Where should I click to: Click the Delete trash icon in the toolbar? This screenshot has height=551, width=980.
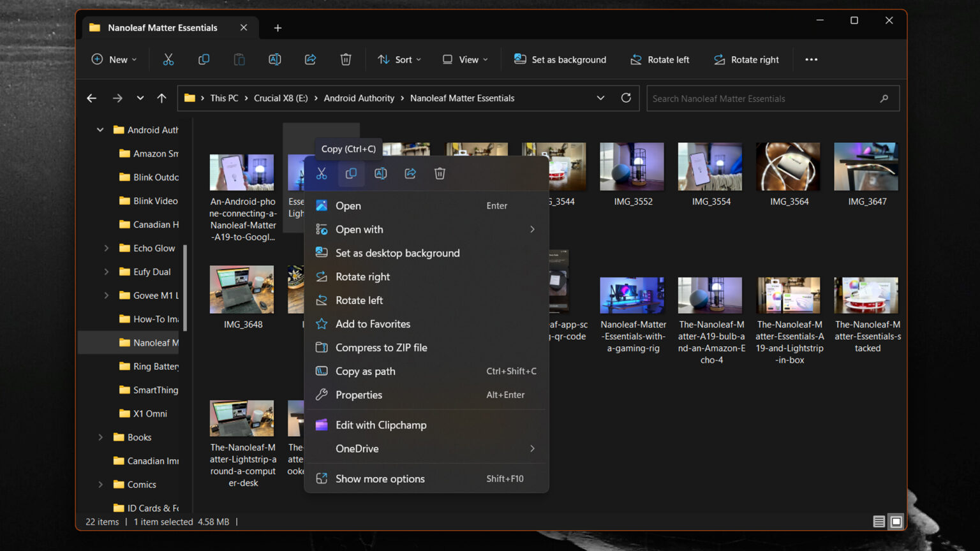(x=345, y=59)
